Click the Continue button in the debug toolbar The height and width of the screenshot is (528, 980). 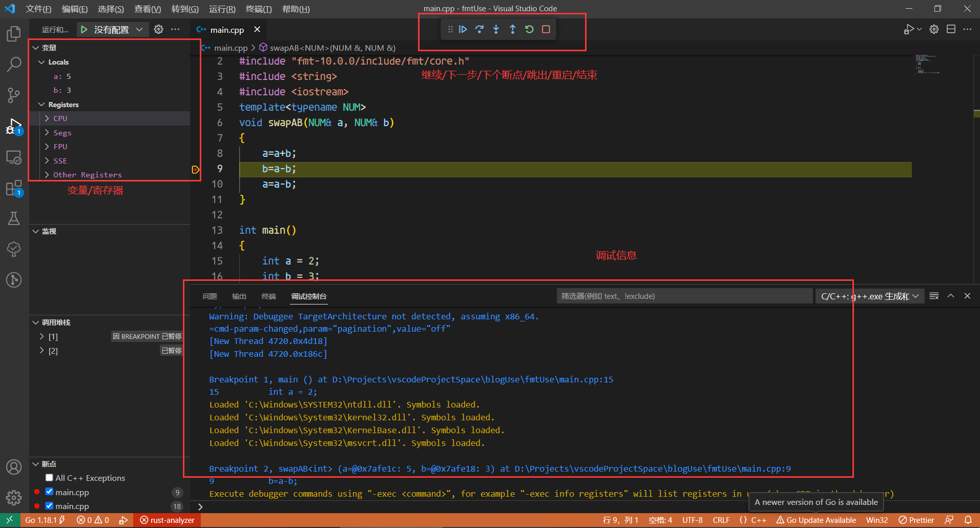pyautogui.click(x=463, y=29)
